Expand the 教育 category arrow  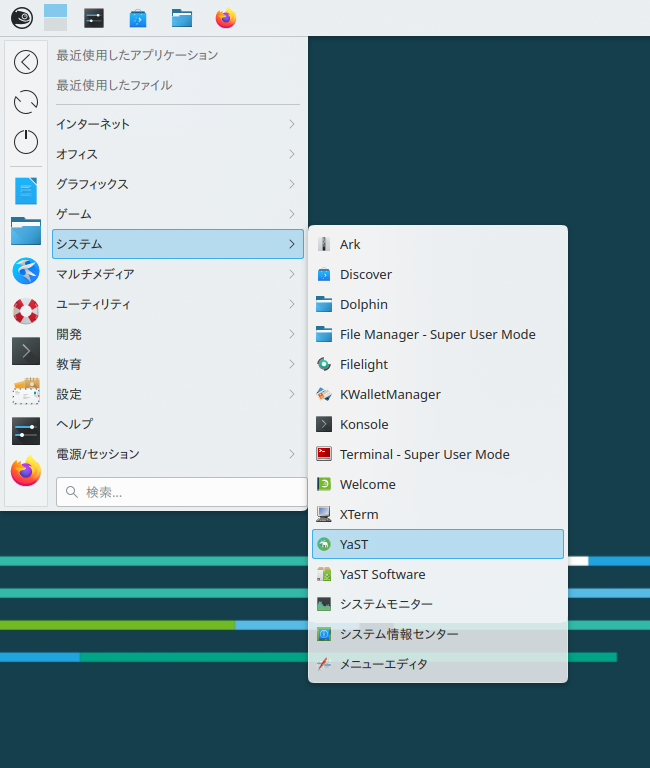292,364
